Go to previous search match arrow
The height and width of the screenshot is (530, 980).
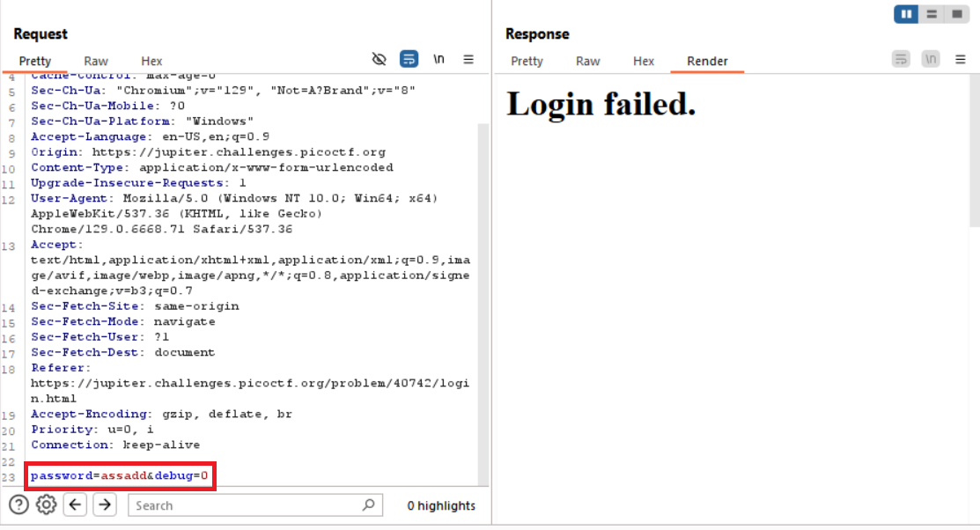point(76,504)
